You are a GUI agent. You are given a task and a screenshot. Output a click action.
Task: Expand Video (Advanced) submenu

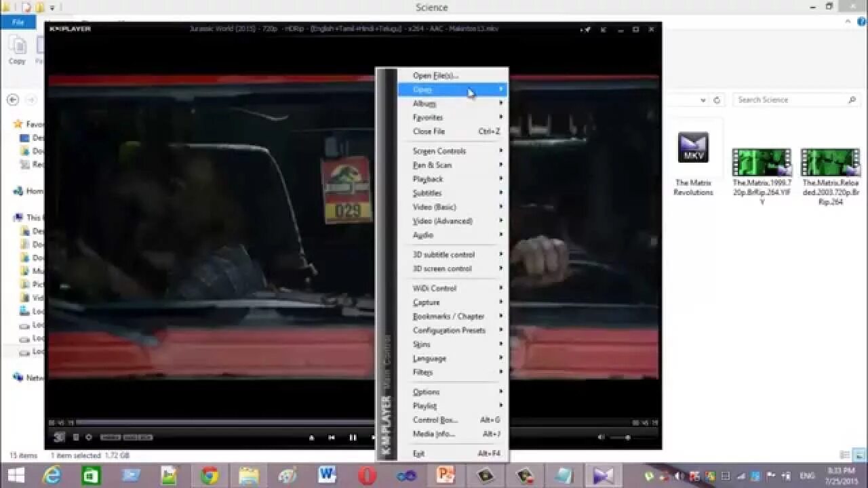point(452,221)
